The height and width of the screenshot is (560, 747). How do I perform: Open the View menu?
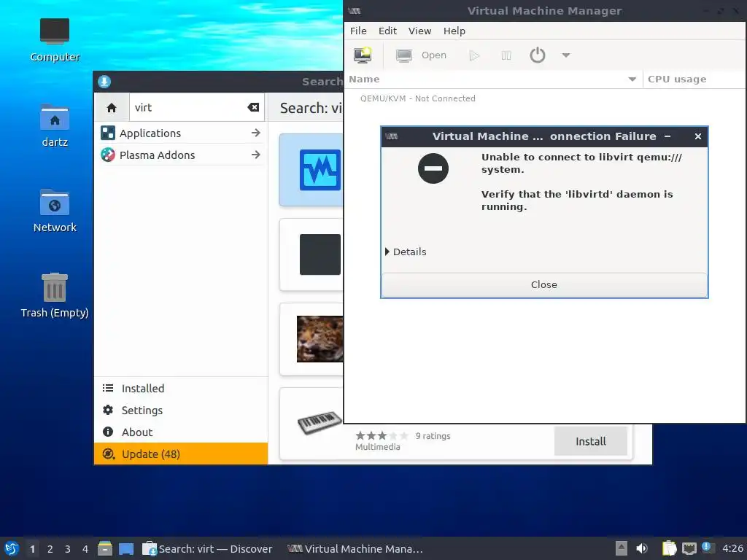[x=419, y=31]
